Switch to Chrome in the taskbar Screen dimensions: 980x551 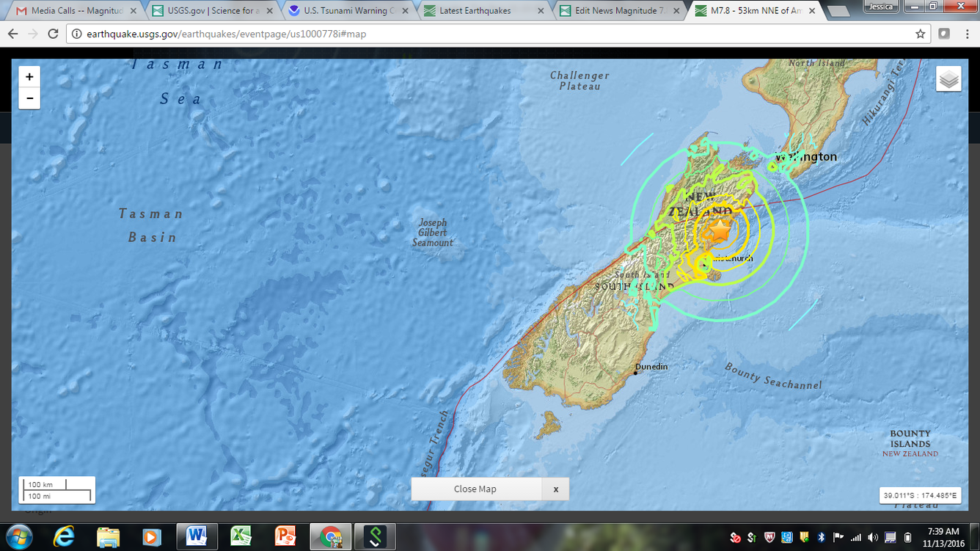(330, 536)
